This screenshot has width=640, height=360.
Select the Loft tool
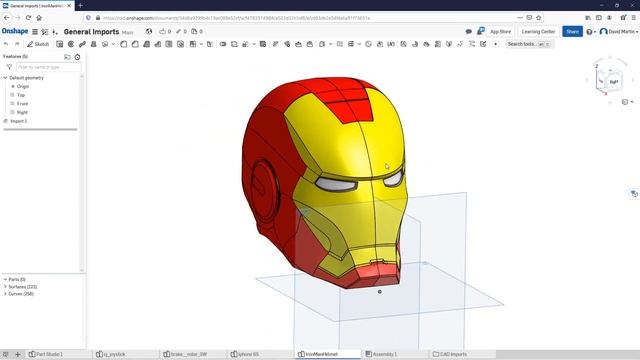pos(93,44)
